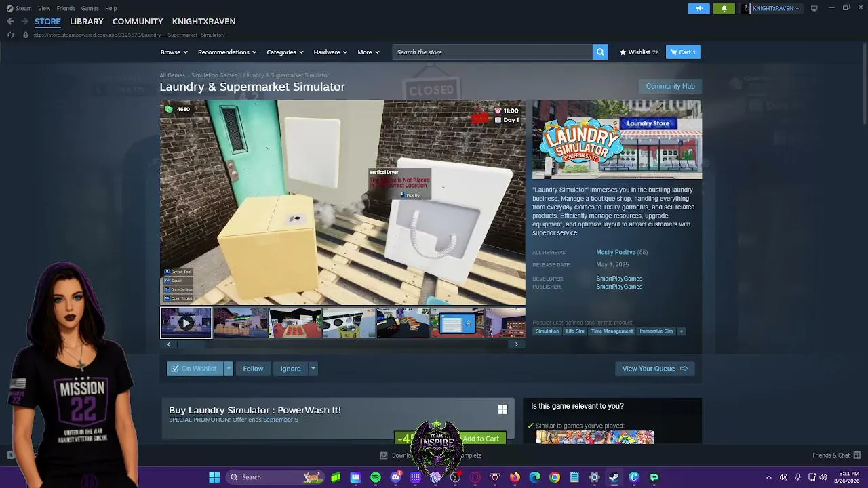Click the Steam back navigation arrow
Screen dimensions: 868x488
click(10, 22)
